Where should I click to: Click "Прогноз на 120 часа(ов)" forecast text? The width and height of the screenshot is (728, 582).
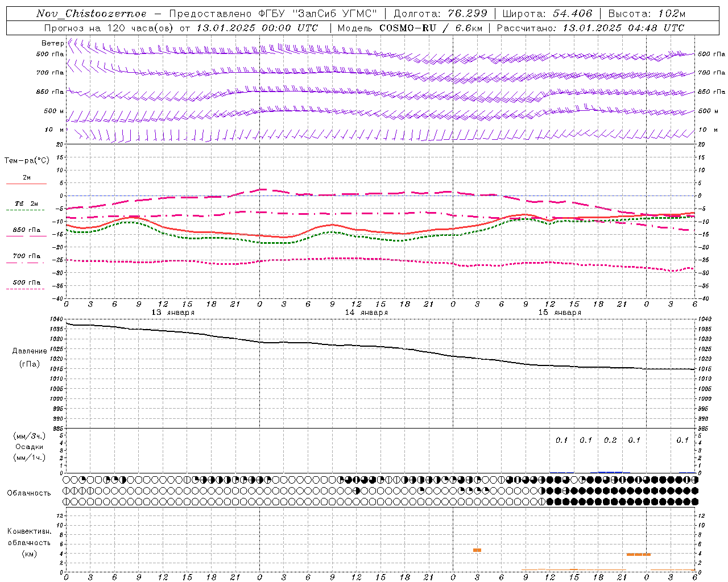coord(109,28)
